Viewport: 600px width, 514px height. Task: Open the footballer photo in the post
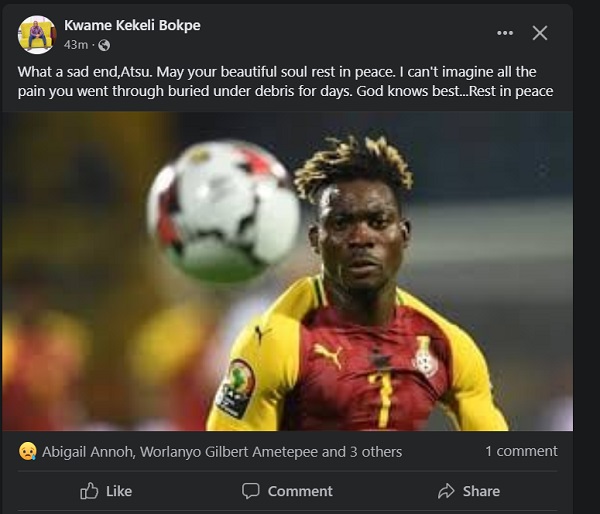(287, 271)
